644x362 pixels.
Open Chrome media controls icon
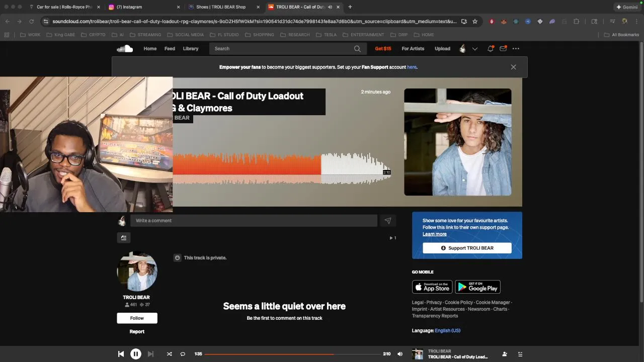click(612, 22)
